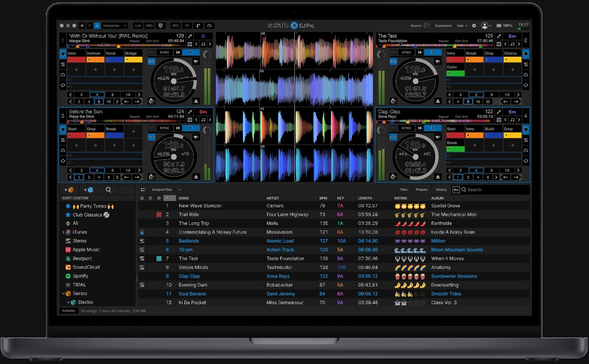Open user account dropdown arrow
The height and width of the screenshot is (364, 589).
(x=490, y=26)
